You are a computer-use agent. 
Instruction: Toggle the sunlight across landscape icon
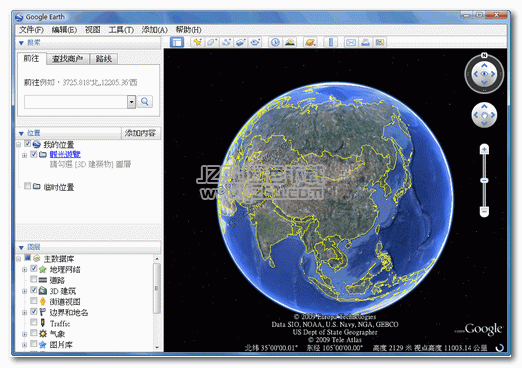pos(290,42)
